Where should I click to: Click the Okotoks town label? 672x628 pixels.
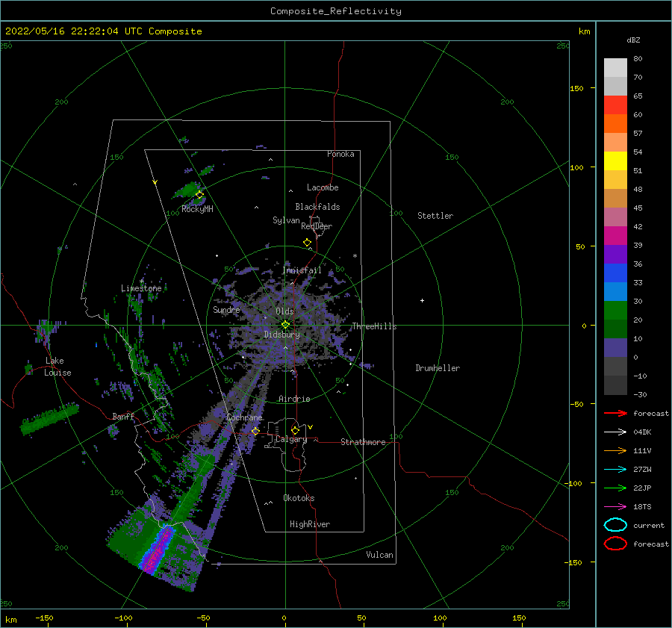[299, 498]
